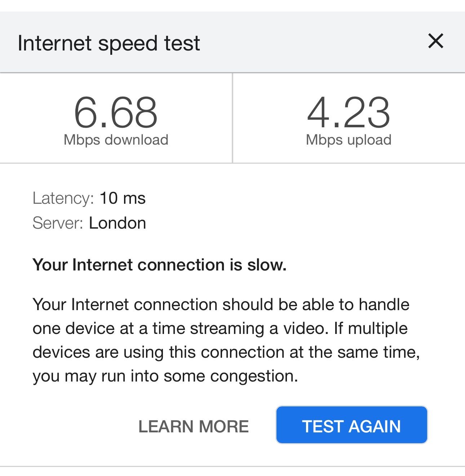The width and height of the screenshot is (465, 476).
Task: Click the Mbps download label
Action: click(x=116, y=140)
